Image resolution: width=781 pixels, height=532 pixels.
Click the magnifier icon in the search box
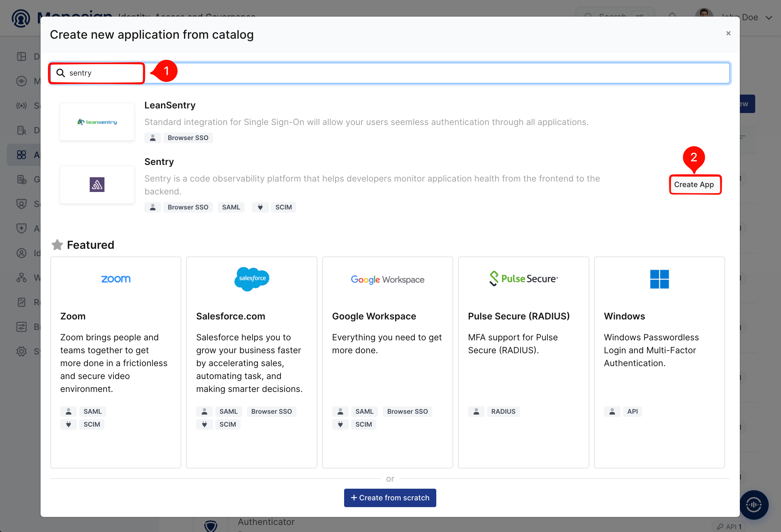pos(61,73)
